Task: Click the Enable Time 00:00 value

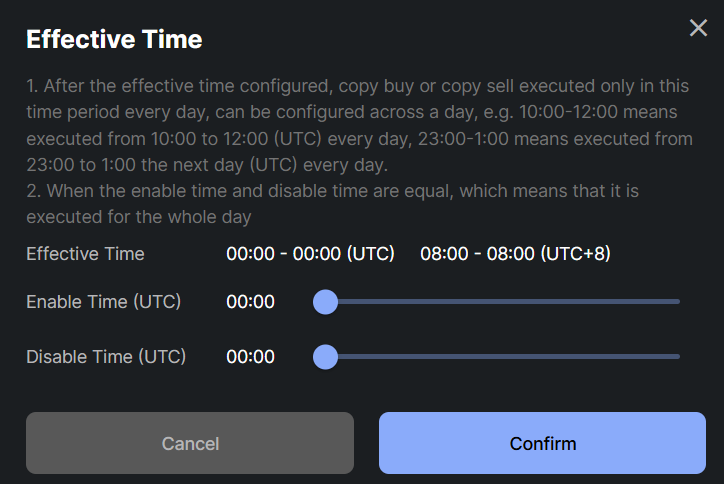Action: point(250,301)
